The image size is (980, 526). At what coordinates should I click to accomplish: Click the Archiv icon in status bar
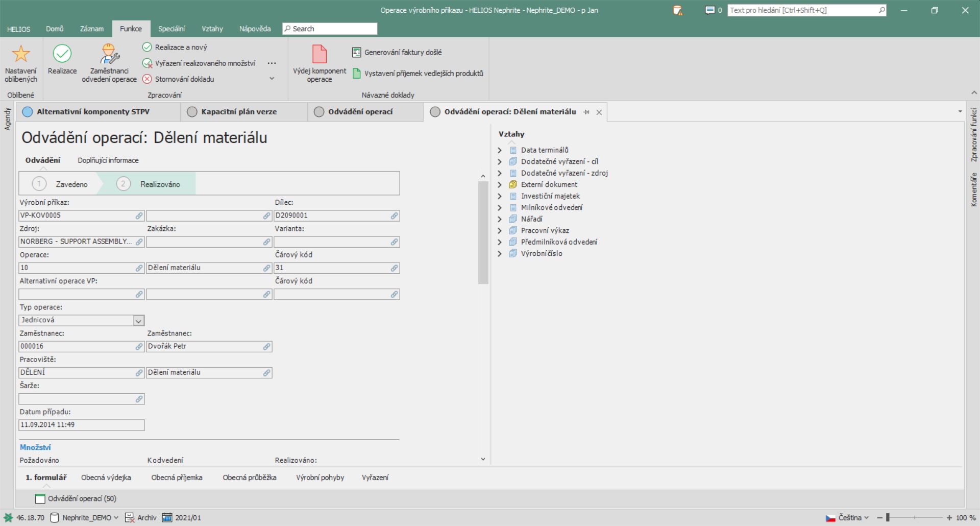click(x=130, y=517)
